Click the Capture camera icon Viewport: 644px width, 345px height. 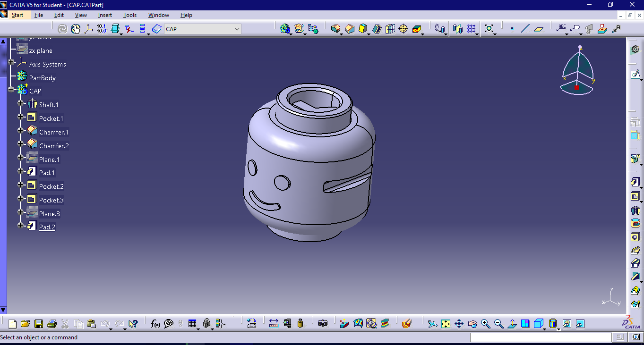[323, 324]
